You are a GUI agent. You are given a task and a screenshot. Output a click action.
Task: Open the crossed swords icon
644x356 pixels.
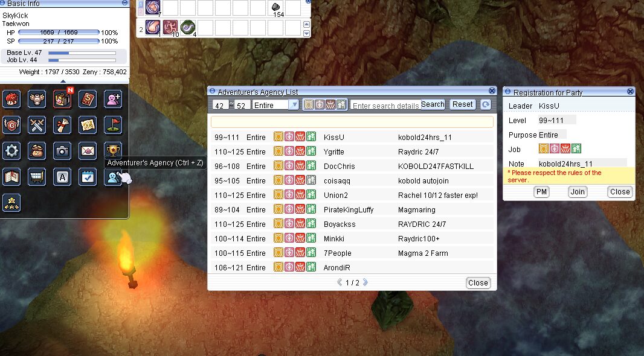(37, 125)
